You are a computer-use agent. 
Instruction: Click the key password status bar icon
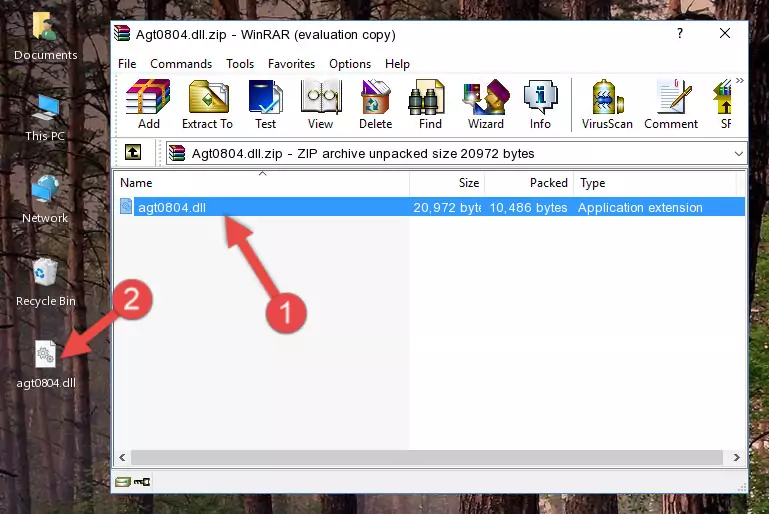tap(142, 482)
